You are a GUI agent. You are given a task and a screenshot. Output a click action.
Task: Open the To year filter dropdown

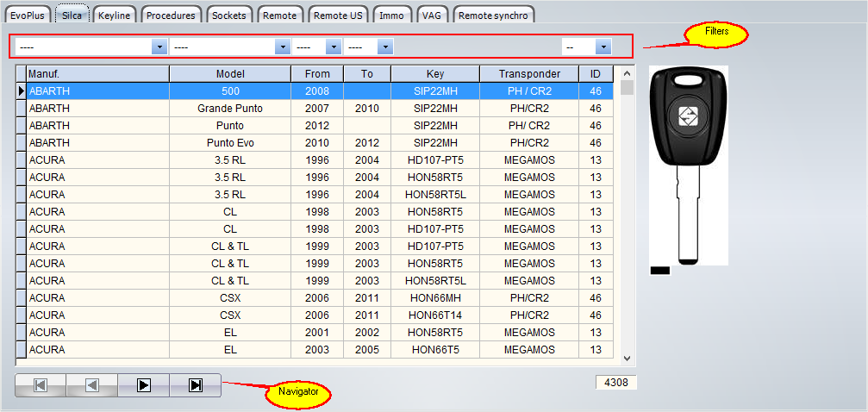click(x=385, y=47)
